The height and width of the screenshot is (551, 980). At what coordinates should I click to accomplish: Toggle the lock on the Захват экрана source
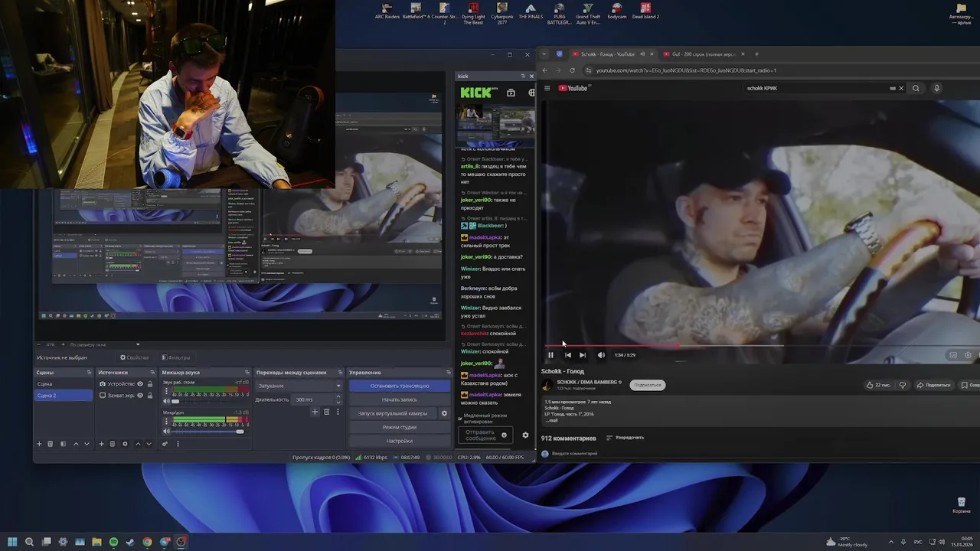(x=149, y=395)
